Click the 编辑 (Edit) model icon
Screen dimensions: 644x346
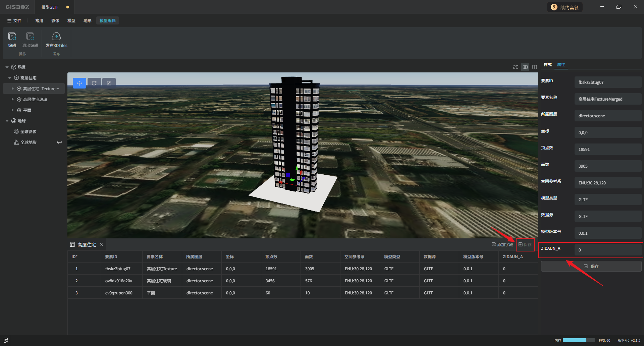coord(12,37)
